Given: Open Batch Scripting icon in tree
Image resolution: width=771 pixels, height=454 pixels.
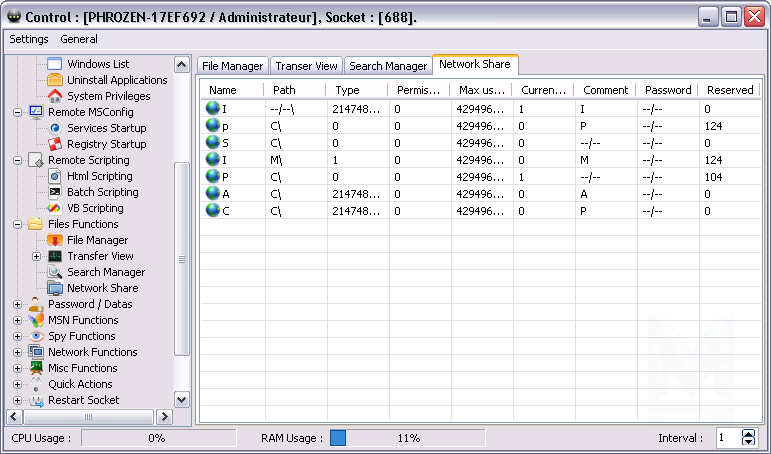Looking at the screenshot, I should pyautogui.click(x=55, y=192).
